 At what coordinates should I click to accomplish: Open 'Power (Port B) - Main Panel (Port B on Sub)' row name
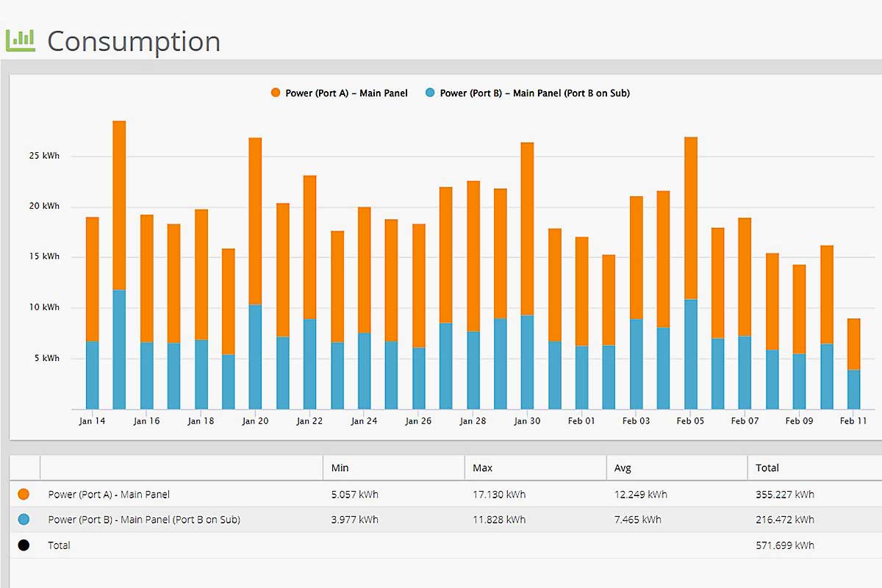(x=144, y=520)
